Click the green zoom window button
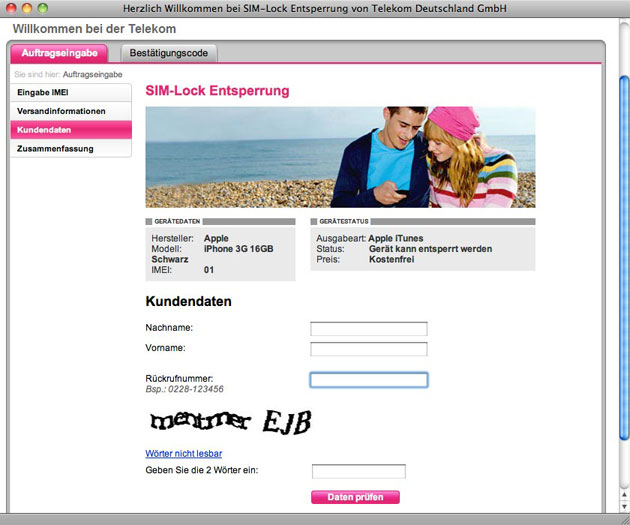630x525 pixels. click(x=43, y=8)
